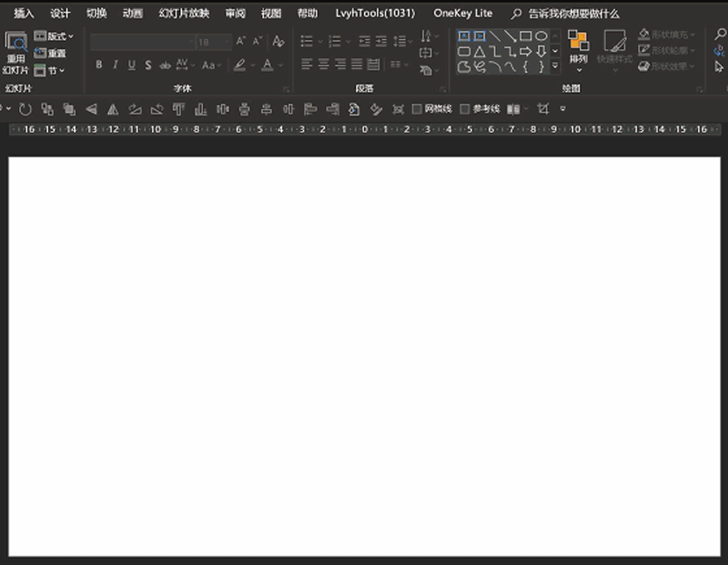
Task: Open the Shape Outline (形状轮廓) dropdown
Action: pyautogui.click(x=667, y=50)
